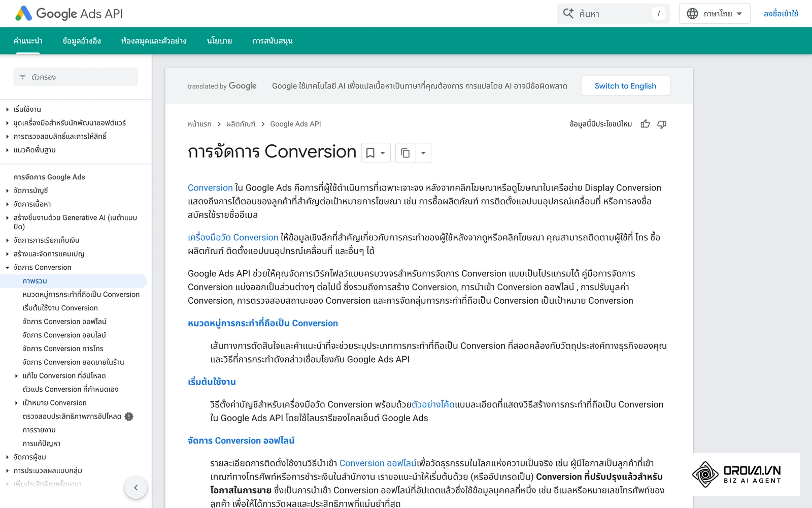Click the Switch to English button
The height and width of the screenshot is (508, 812).
click(x=625, y=86)
